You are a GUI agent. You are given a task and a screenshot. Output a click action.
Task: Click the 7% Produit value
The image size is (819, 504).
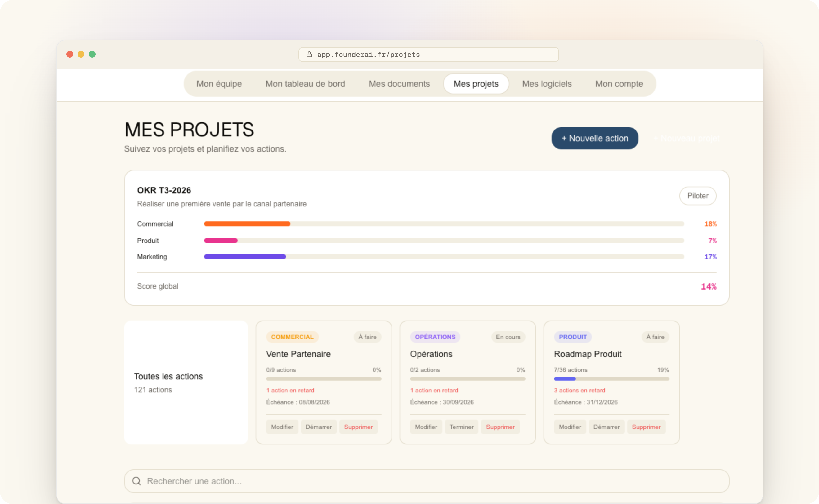[712, 241]
